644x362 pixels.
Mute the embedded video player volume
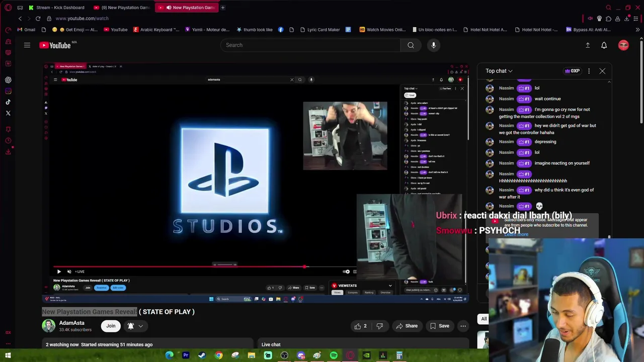click(x=69, y=271)
